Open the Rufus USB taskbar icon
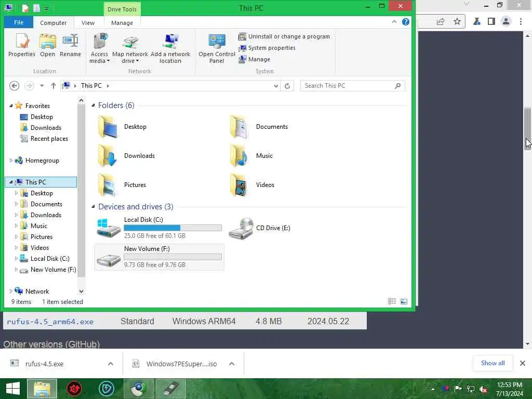 170,389
